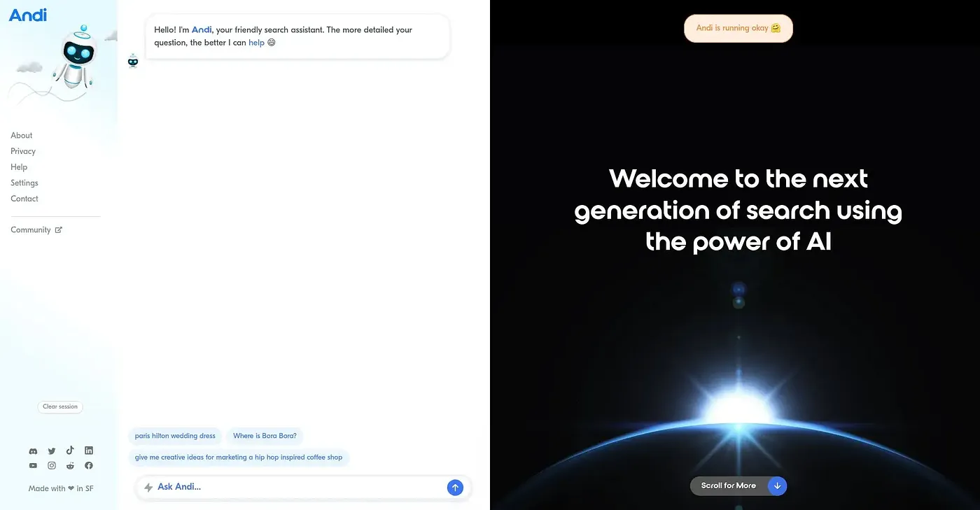Click the down arrow on Scroll for More
Viewport: 980px width, 510px height.
777,486
